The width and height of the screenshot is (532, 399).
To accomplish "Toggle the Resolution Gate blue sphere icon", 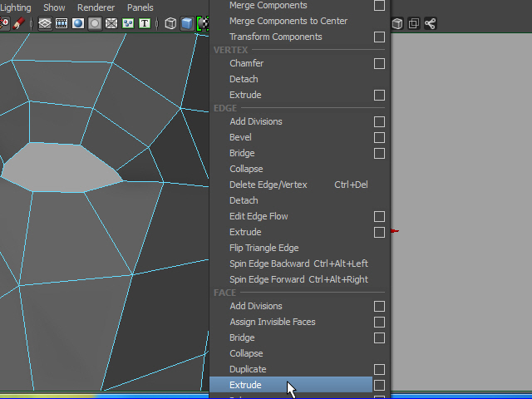I will (x=78, y=23).
